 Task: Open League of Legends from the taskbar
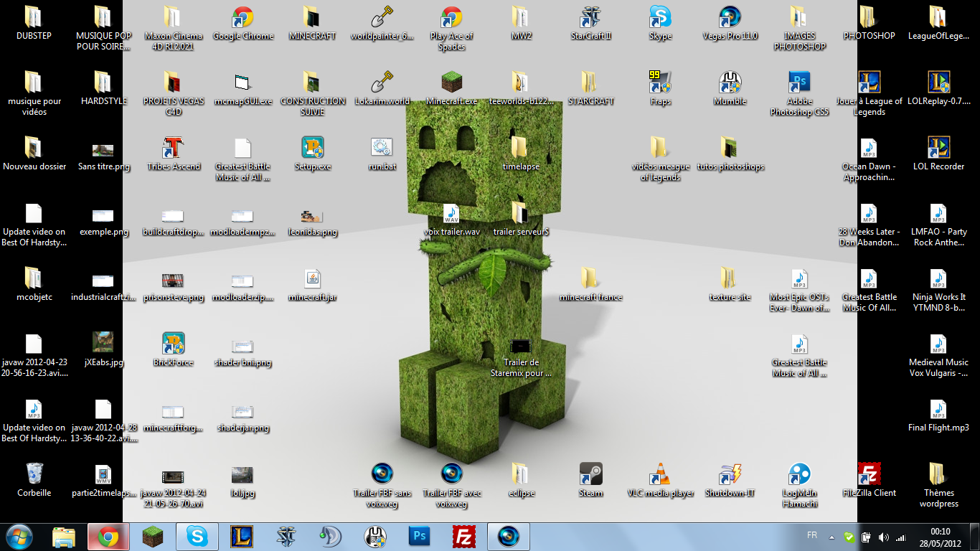click(242, 537)
